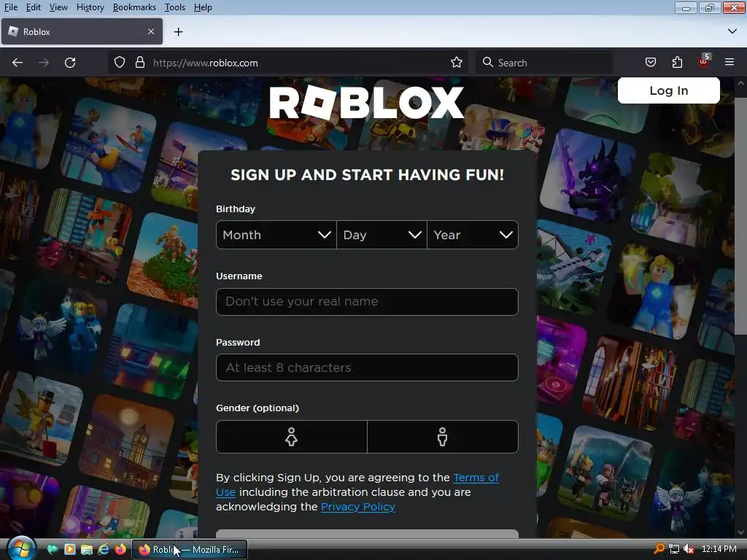
Task: Select the male gender option
Action: point(443,437)
